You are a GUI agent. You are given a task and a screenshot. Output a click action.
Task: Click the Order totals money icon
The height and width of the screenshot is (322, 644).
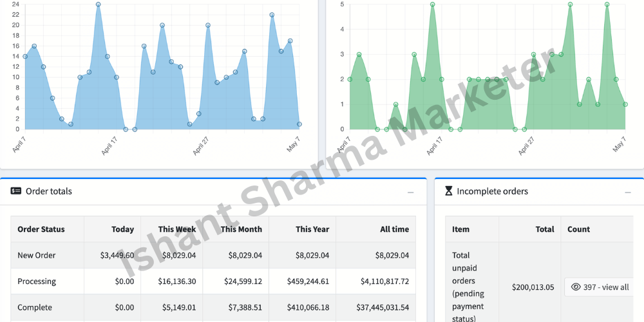pos(15,191)
